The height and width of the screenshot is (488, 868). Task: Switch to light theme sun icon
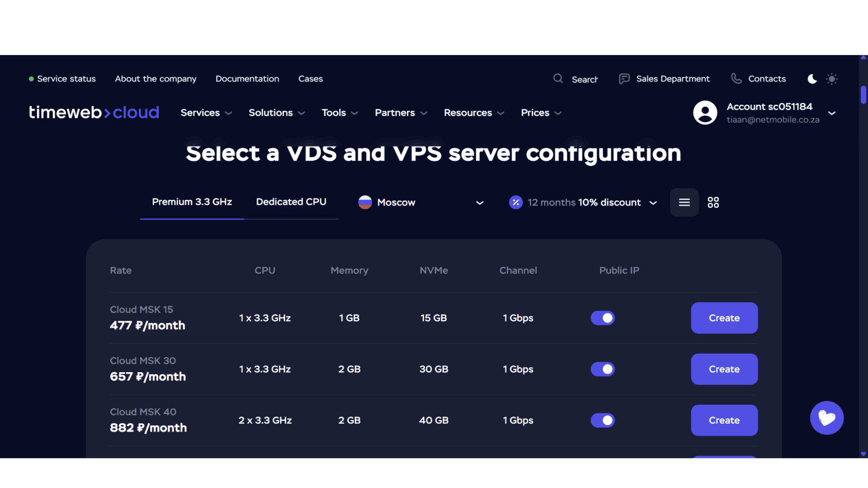[x=832, y=79]
